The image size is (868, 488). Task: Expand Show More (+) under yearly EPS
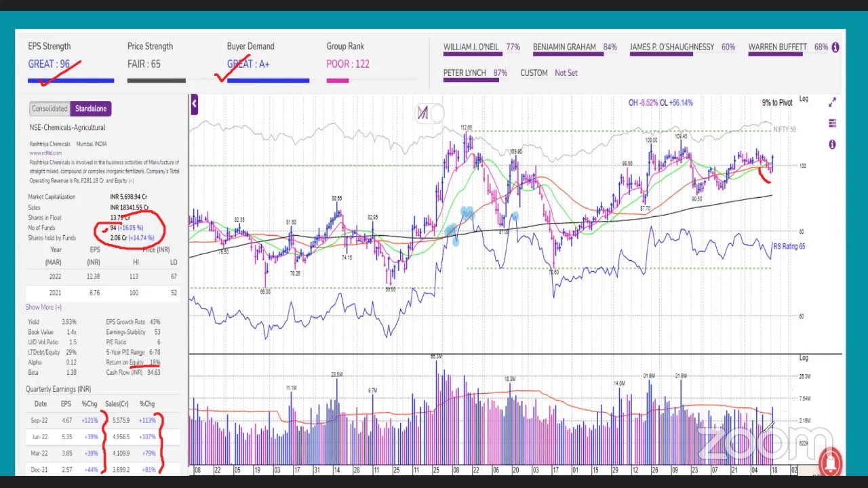[44, 308]
